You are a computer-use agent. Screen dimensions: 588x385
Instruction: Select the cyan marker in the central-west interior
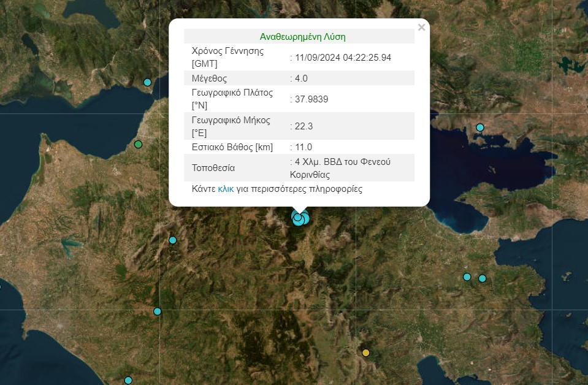pos(156,311)
